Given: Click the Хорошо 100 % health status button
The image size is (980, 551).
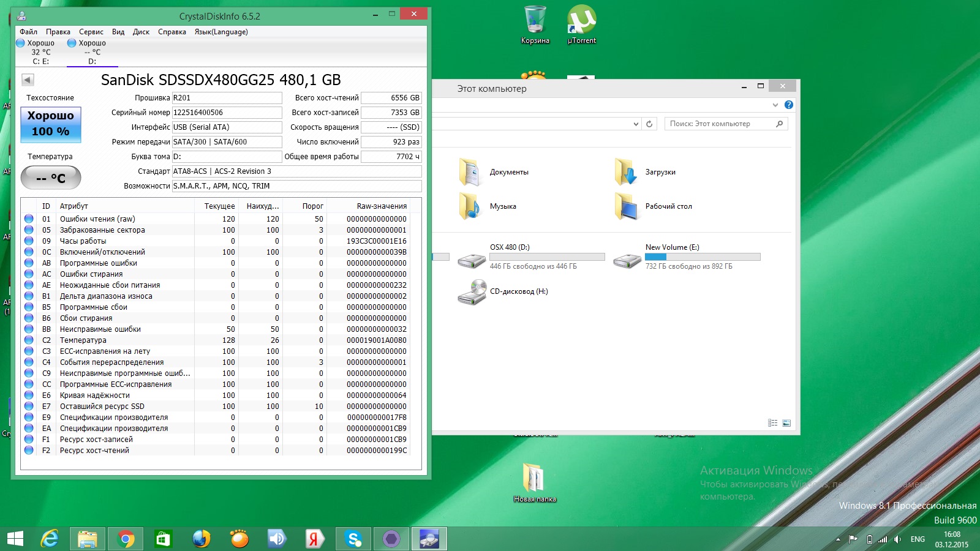Looking at the screenshot, I should [x=51, y=124].
